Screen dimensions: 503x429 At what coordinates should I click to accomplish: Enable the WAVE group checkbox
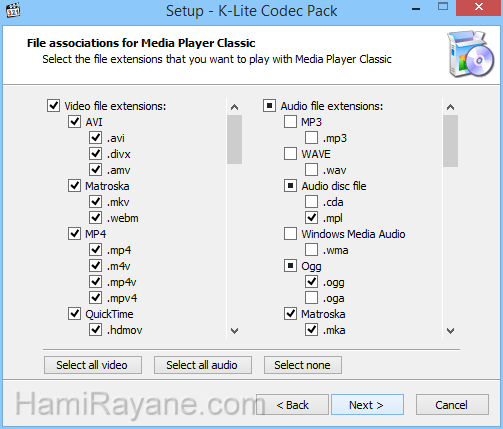click(290, 153)
